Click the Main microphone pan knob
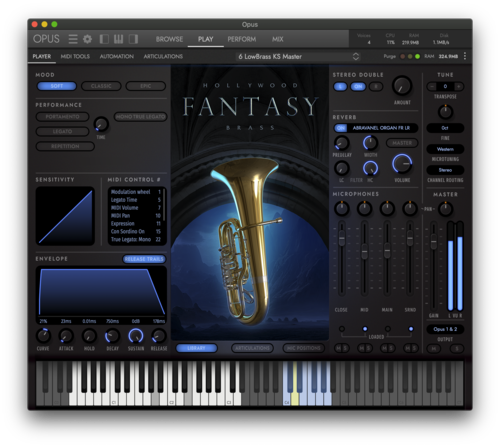Viewport: 500px width, 447px height. [387, 209]
